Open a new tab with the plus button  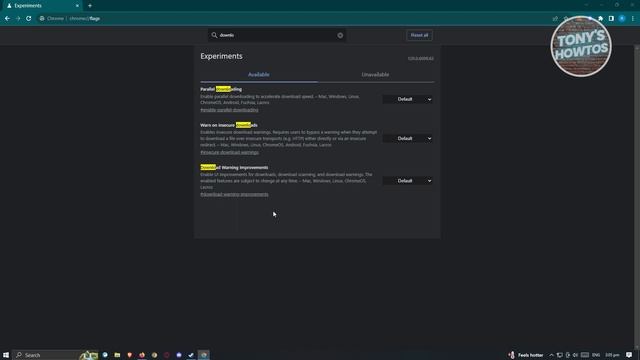click(90, 6)
